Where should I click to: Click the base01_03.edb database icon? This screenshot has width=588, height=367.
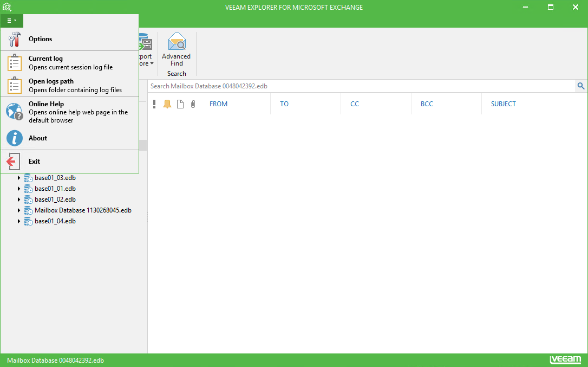click(x=29, y=178)
